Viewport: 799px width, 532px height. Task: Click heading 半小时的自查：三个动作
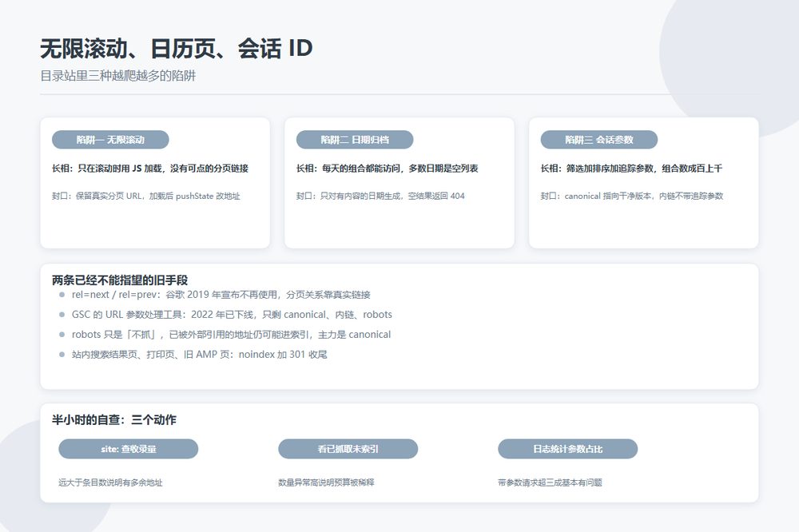(x=114, y=419)
